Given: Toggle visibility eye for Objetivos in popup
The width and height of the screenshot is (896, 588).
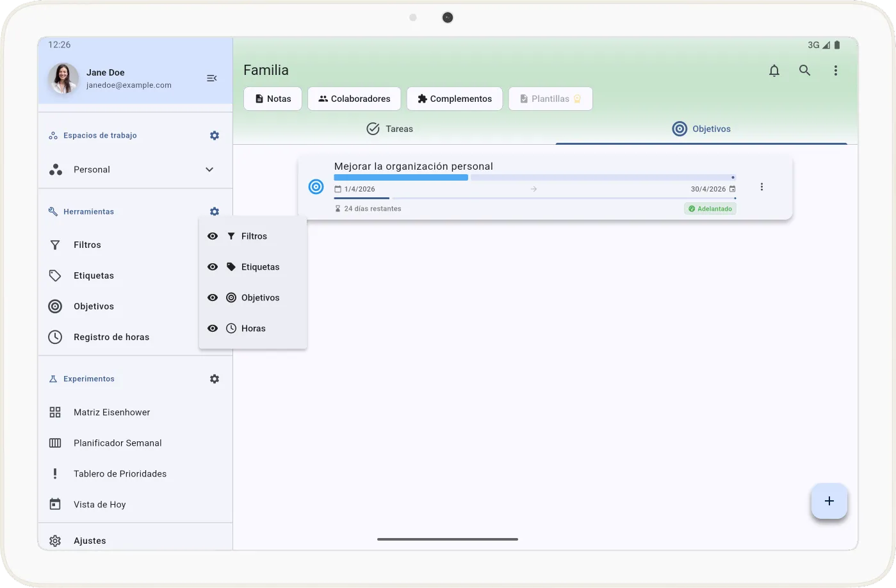Looking at the screenshot, I should [x=213, y=298].
